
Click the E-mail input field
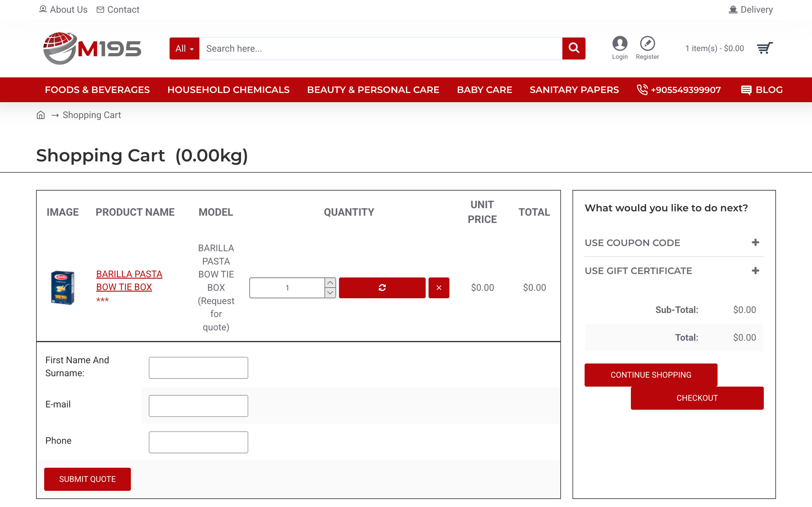point(198,405)
